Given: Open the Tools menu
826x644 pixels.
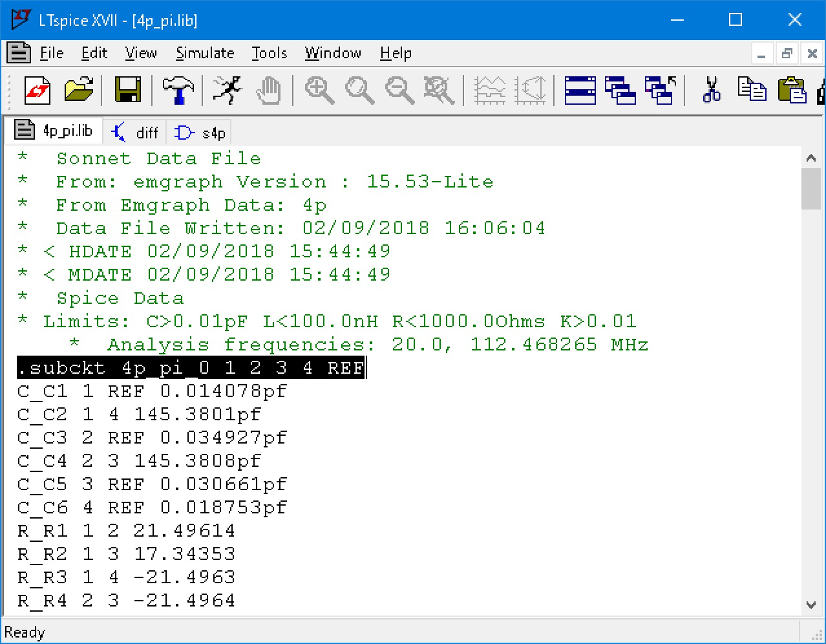Looking at the screenshot, I should click(x=269, y=53).
